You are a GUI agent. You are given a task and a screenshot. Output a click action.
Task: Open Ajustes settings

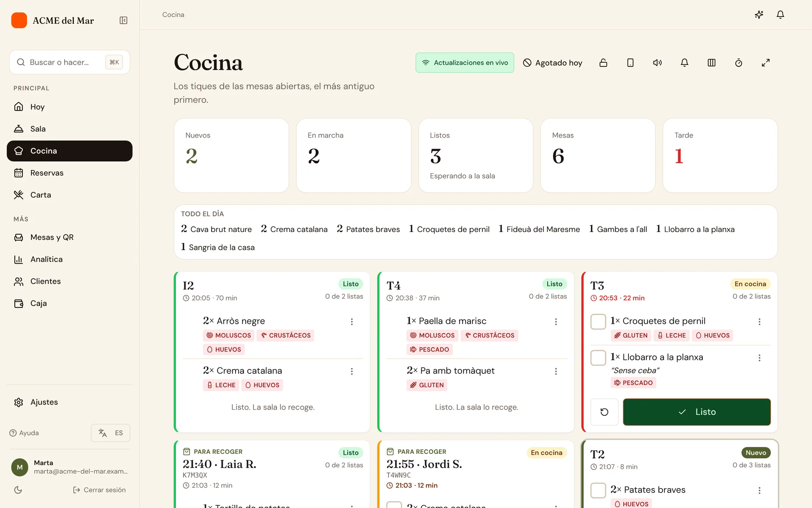70,402
